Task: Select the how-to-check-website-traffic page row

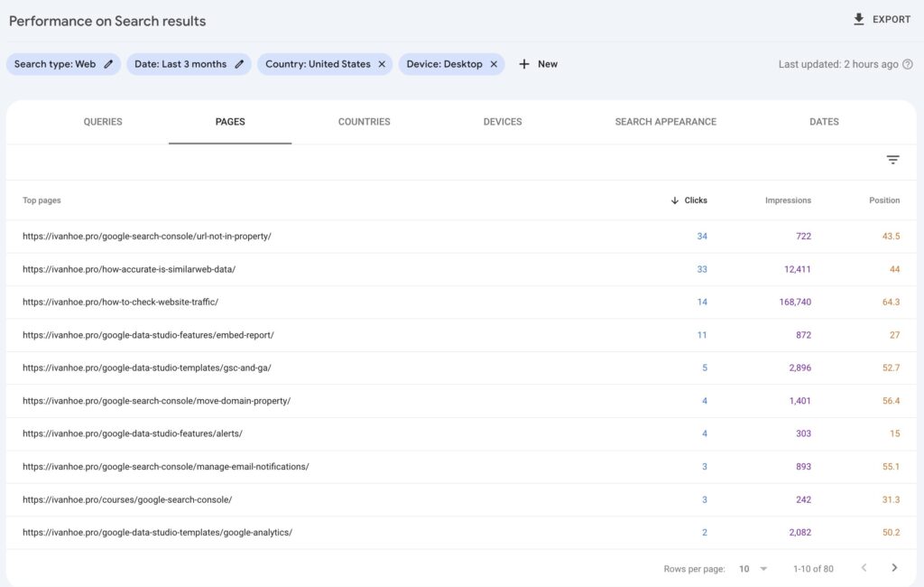Action: [120, 303]
